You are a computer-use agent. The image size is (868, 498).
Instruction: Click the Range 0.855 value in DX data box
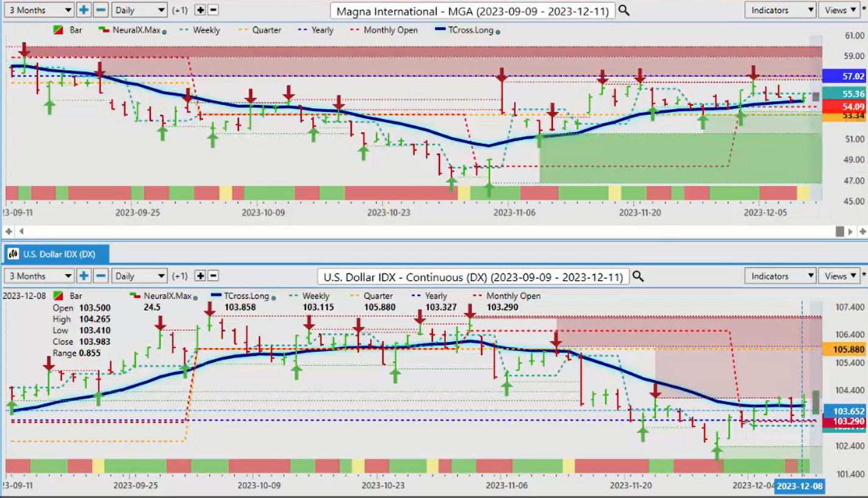point(89,353)
